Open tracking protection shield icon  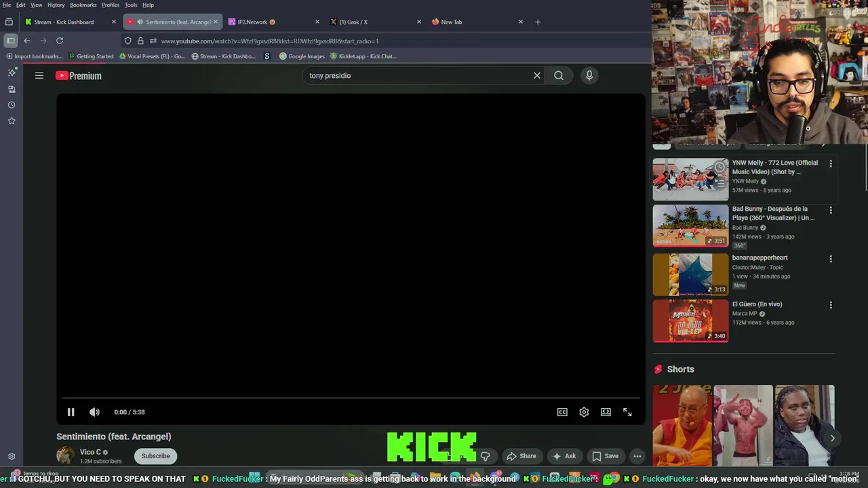pyautogui.click(x=128, y=41)
